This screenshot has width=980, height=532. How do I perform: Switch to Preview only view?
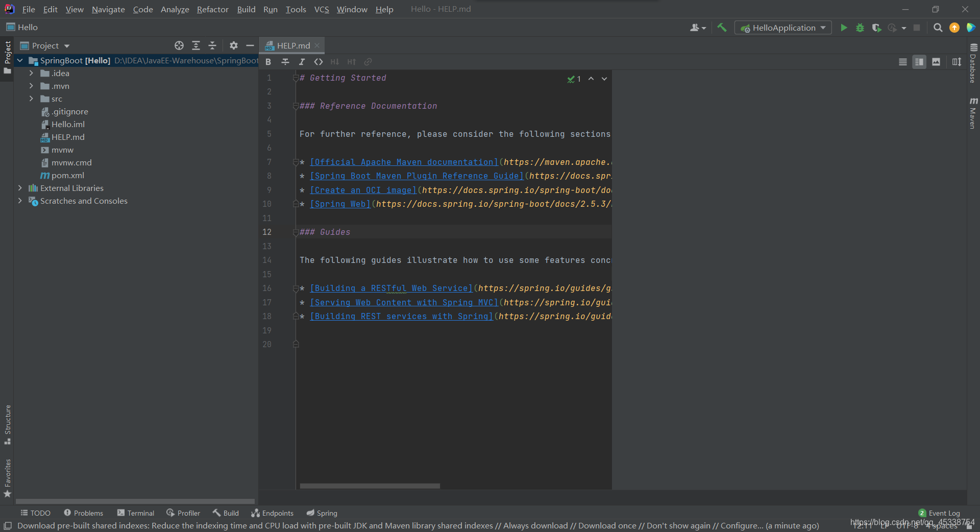[x=936, y=62]
